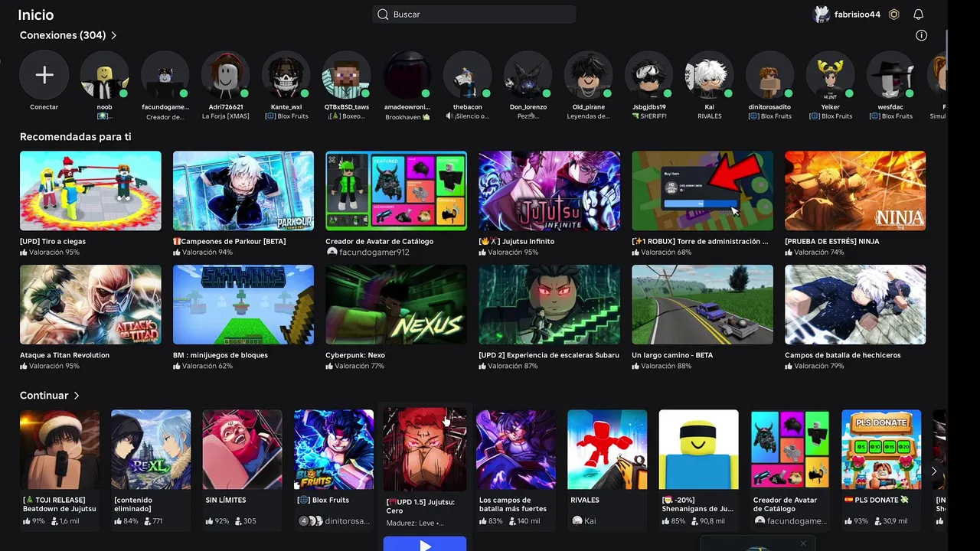Click "Recomendadas para ti" heading
Screen dimensions: 980x551
pos(76,137)
